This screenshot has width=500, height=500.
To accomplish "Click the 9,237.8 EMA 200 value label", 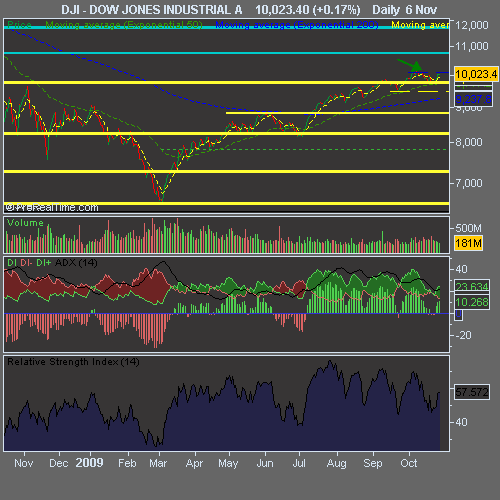I will pyautogui.click(x=473, y=99).
